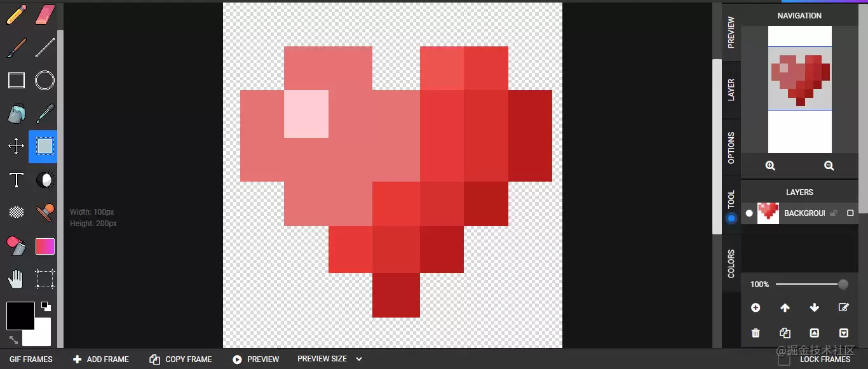
Task: Toggle the Background layer lock
Action: (834, 213)
